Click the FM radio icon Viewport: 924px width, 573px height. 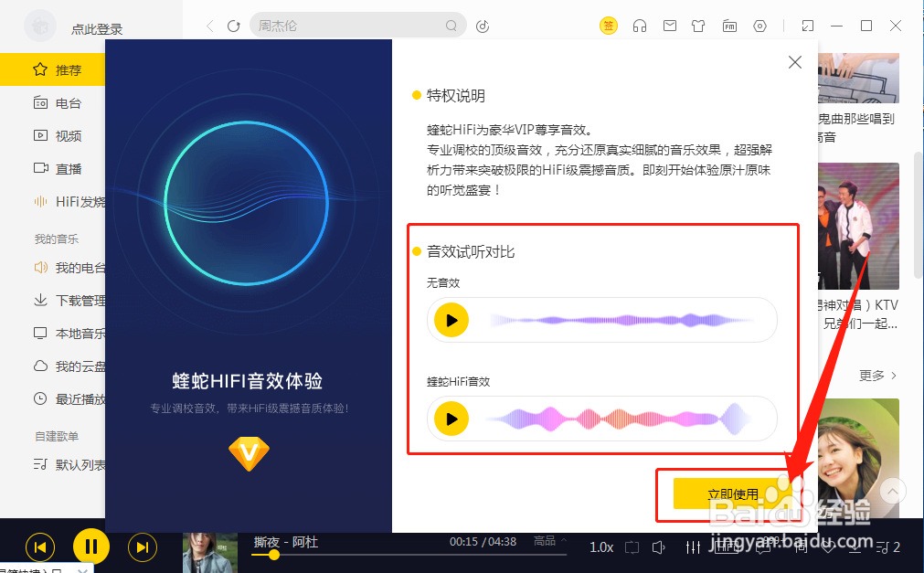[x=729, y=26]
